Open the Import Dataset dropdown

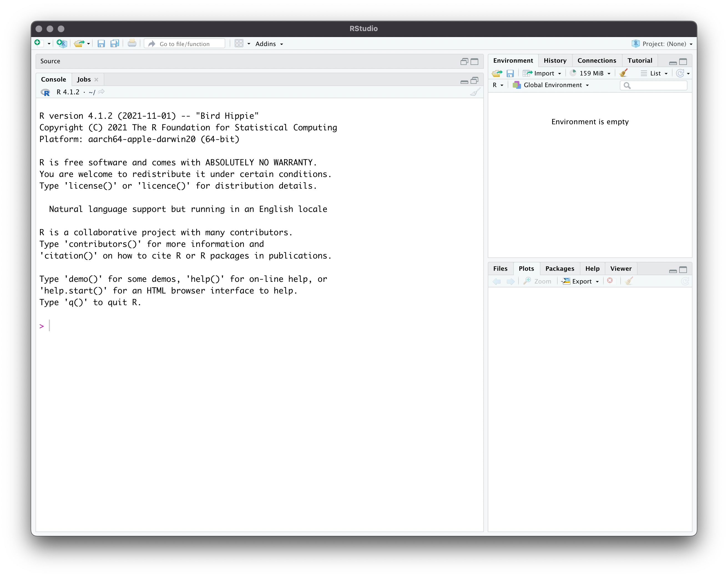pyautogui.click(x=542, y=73)
